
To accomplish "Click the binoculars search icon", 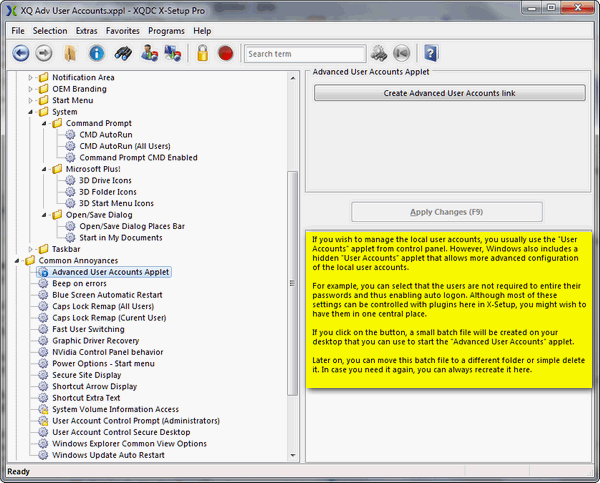I will point(123,53).
